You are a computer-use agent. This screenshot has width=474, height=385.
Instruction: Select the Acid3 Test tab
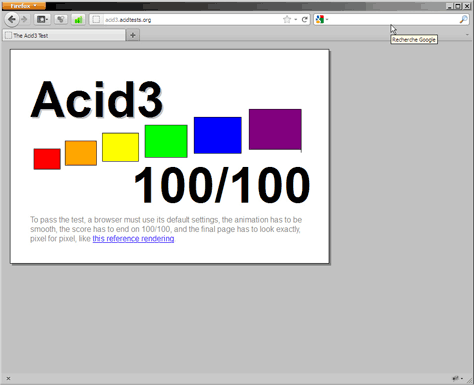pos(64,35)
